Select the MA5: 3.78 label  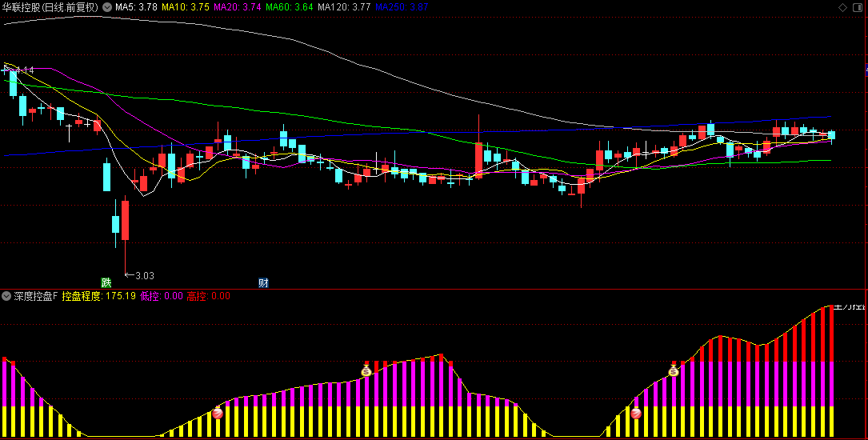tap(136, 7)
